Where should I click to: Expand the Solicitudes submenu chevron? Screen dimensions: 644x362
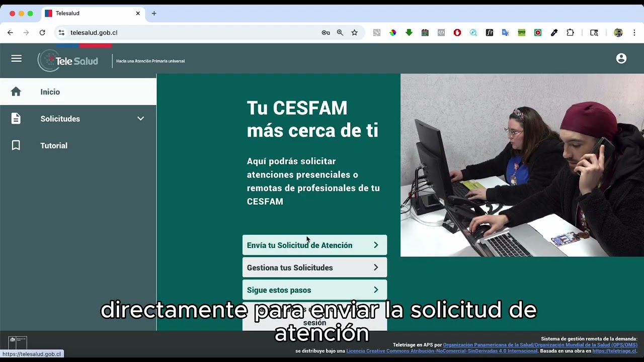[x=141, y=119]
